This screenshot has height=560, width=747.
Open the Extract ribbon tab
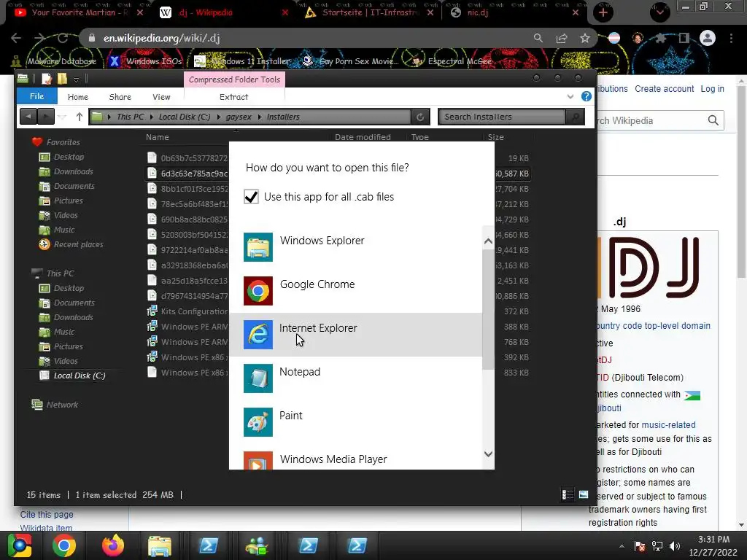point(234,97)
